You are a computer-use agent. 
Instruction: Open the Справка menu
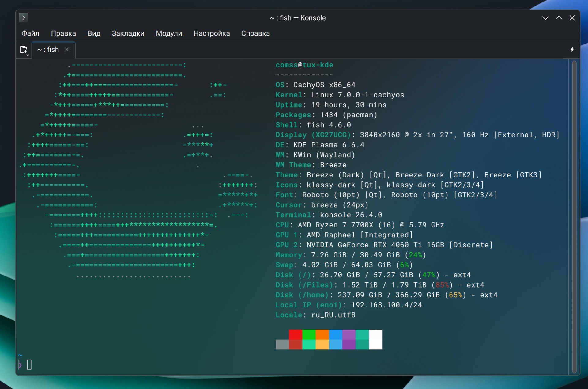255,33
